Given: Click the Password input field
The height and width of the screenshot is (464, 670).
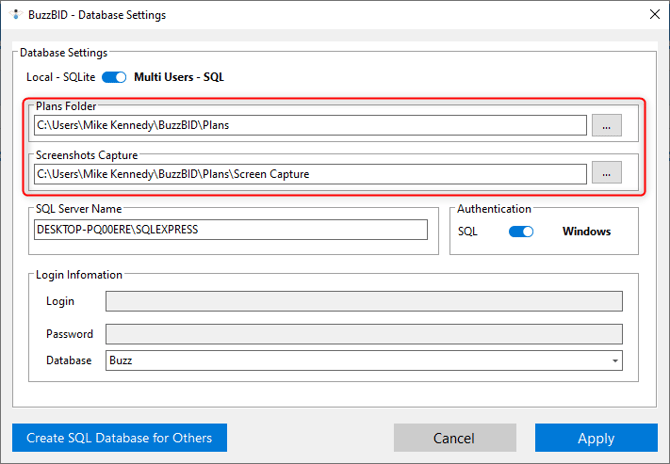Looking at the screenshot, I should coord(364,334).
